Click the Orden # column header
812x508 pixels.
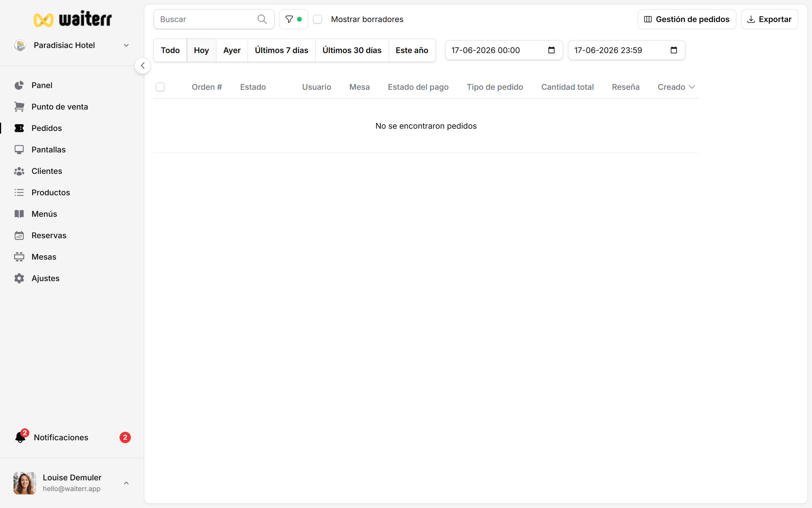[207, 87]
